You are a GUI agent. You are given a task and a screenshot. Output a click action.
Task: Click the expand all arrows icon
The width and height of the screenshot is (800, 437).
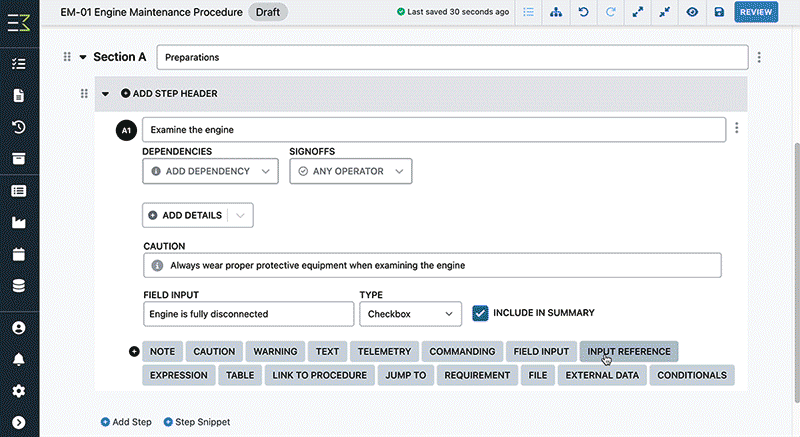[638, 12]
